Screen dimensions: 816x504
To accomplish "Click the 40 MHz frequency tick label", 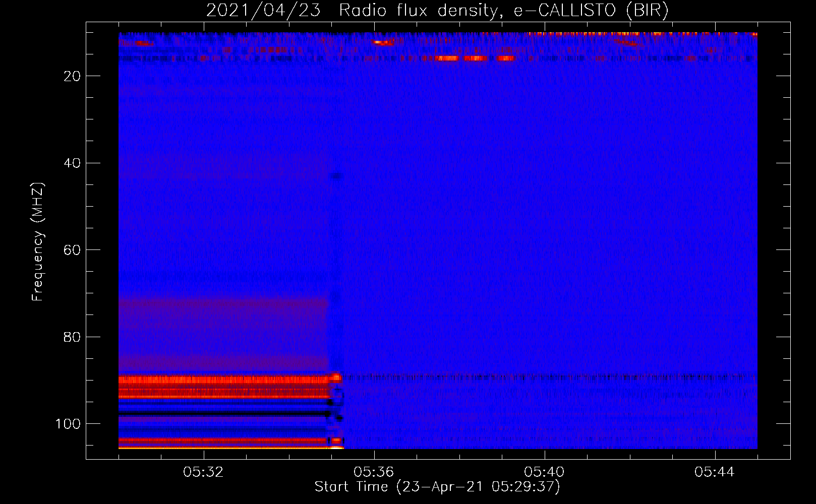I will coord(73,163).
